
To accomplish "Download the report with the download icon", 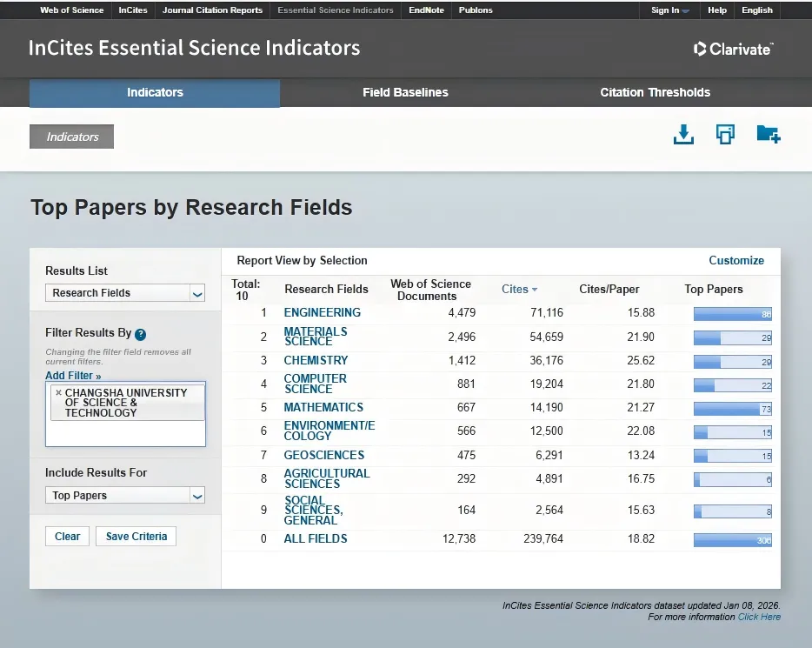I will (x=683, y=135).
